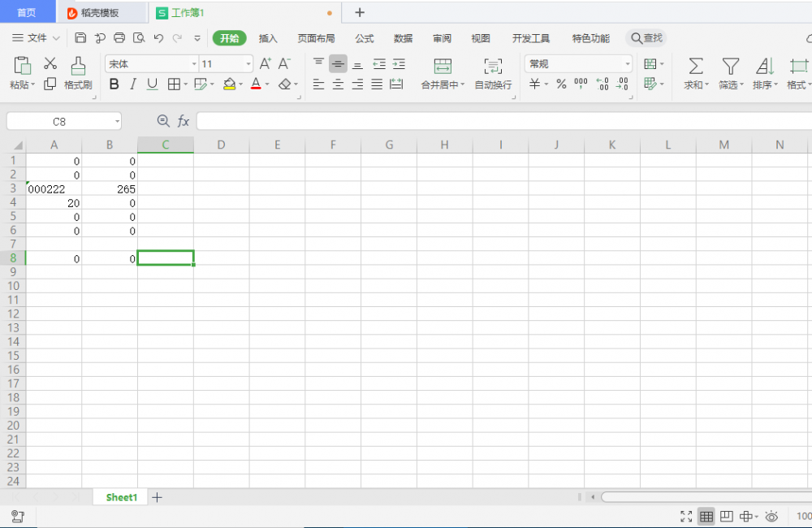Open the number format dropdown
The image size is (812, 528).
click(627, 64)
